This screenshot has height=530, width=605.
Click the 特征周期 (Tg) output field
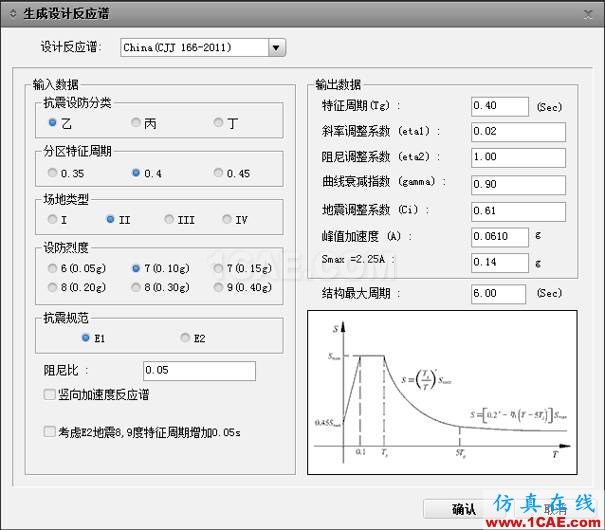pyautogui.click(x=500, y=106)
